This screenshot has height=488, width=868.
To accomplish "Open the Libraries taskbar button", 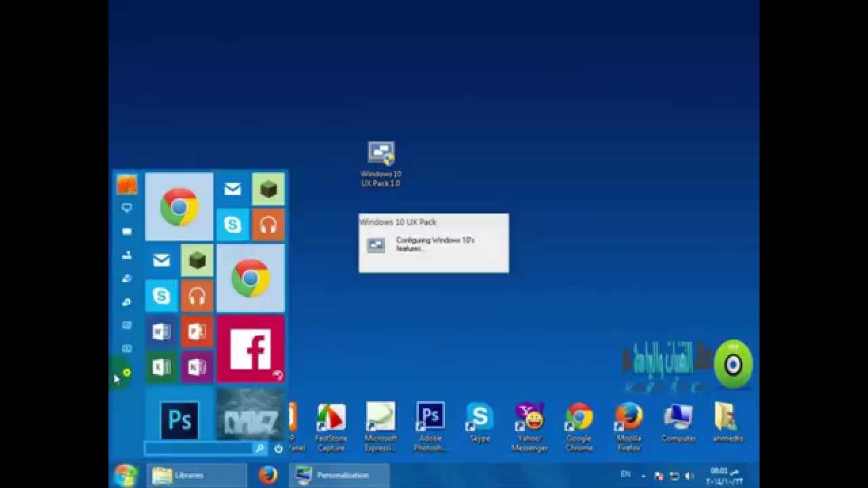I will point(197,475).
